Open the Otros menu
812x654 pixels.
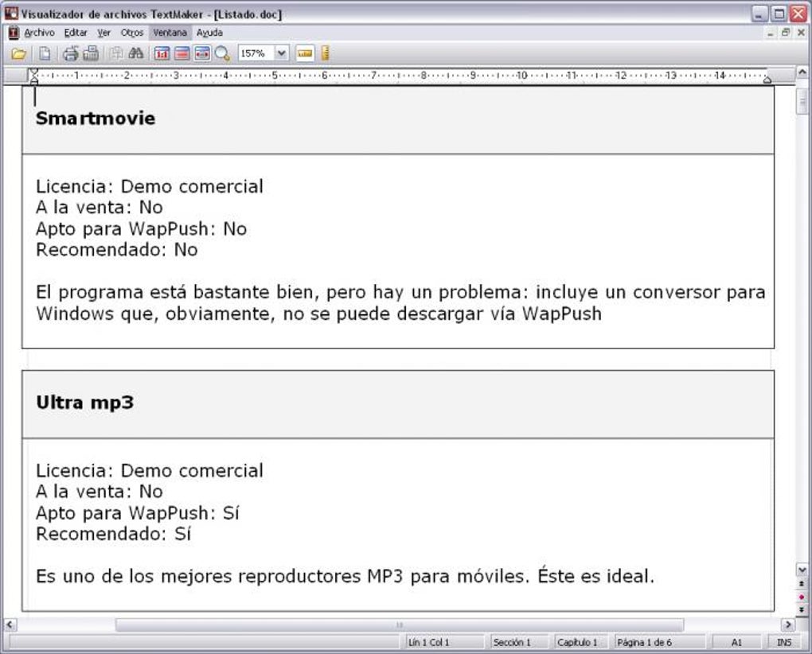click(x=132, y=33)
